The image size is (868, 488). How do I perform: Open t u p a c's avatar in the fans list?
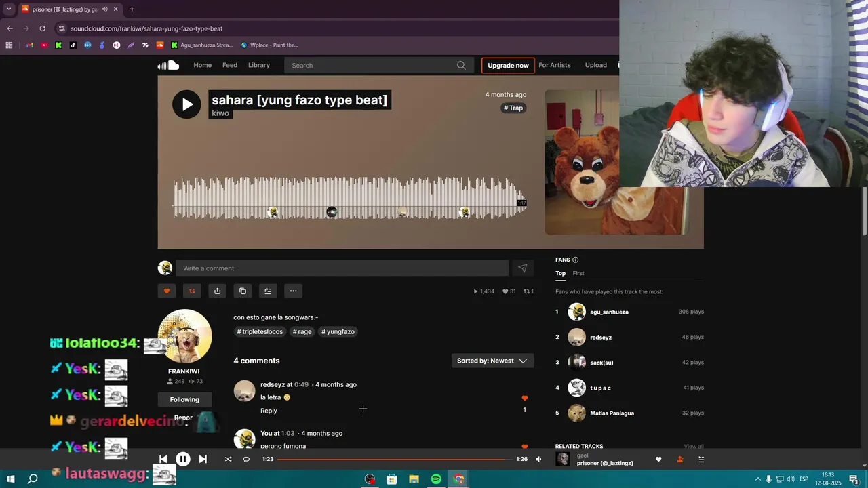tap(576, 388)
